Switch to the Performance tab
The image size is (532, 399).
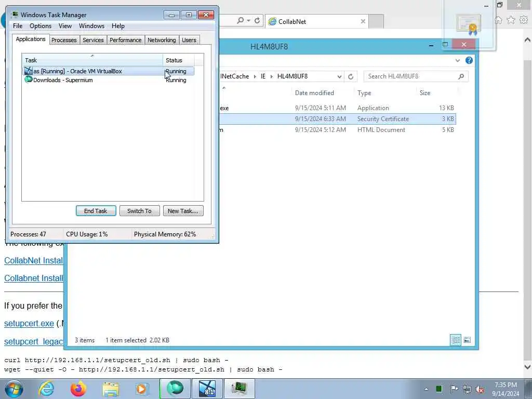coord(126,40)
